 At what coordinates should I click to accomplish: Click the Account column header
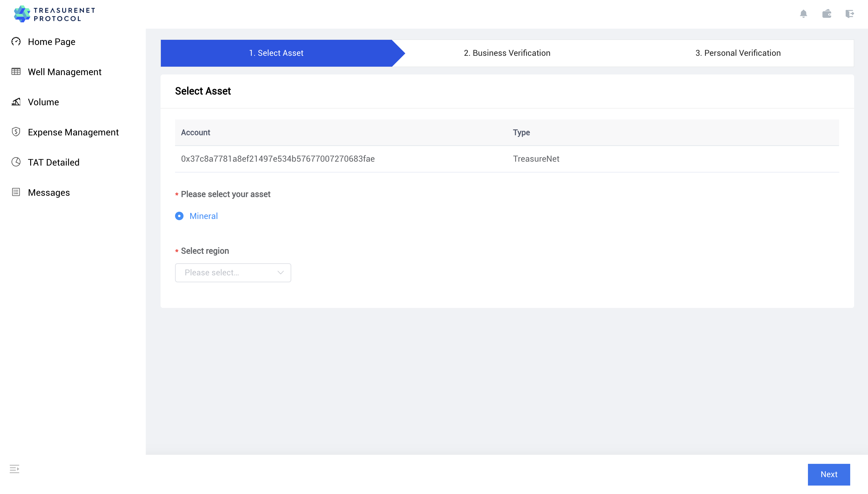pyautogui.click(x=196, y=133)
